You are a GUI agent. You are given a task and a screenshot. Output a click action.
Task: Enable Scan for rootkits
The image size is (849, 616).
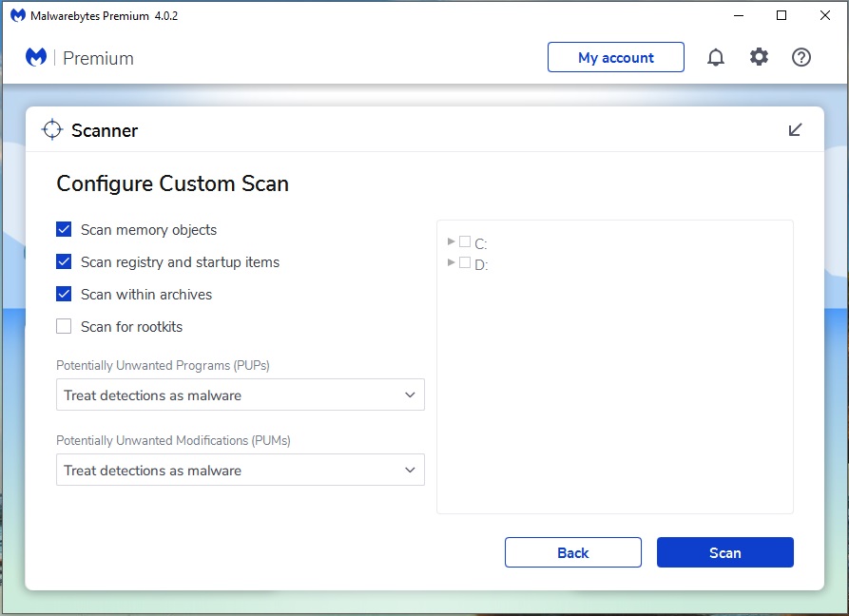point(64,326)
